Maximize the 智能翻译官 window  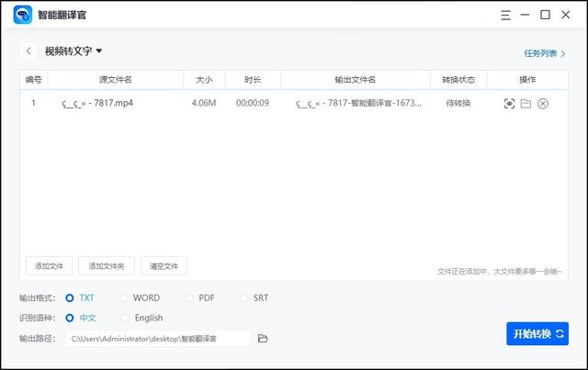(545, 15)
